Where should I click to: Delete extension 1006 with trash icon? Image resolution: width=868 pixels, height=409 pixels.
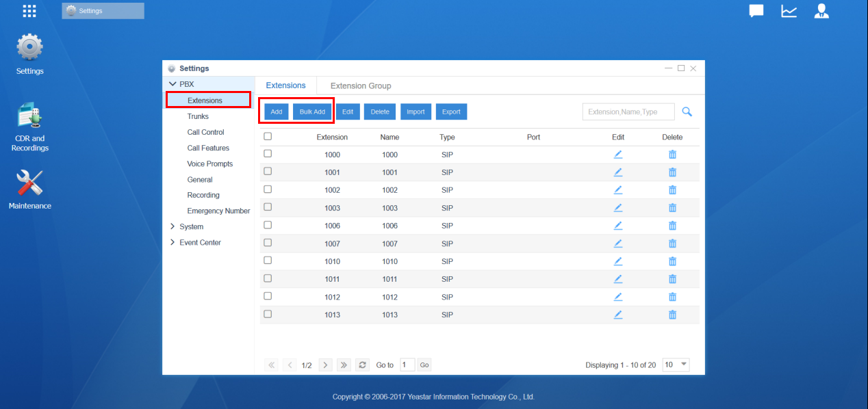(x=672, y=226)
